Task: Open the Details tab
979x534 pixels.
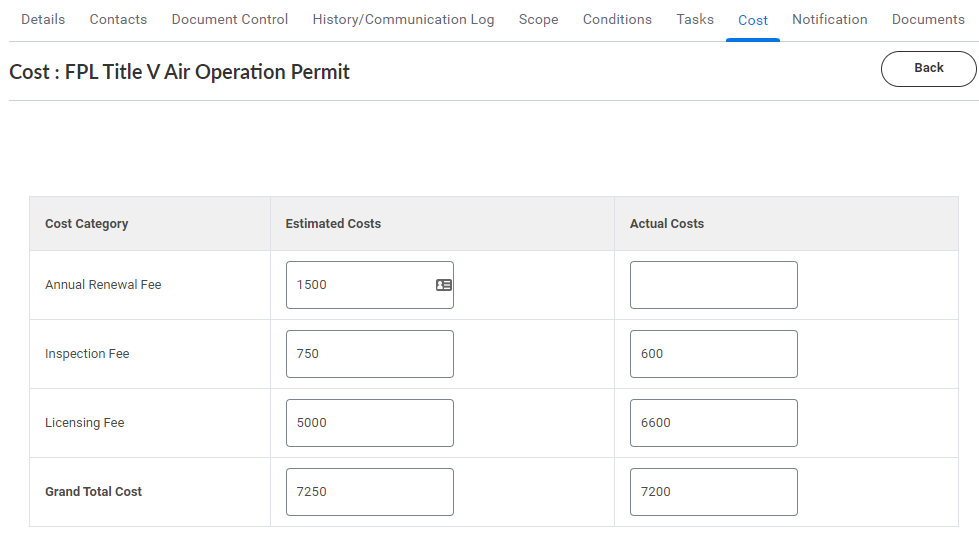Action: click(x=43, y=19)
